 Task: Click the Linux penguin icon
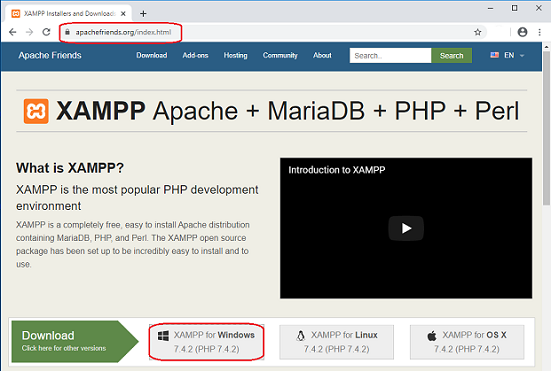(301, 336)
